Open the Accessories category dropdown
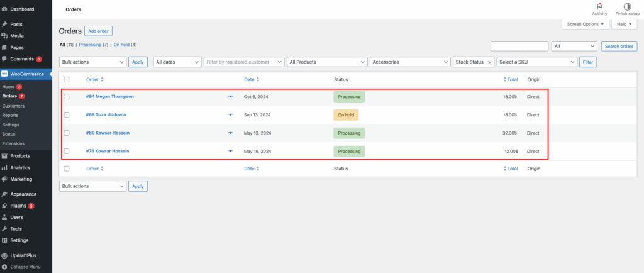This screenshot has width=644, height=273. pos(410,62)
